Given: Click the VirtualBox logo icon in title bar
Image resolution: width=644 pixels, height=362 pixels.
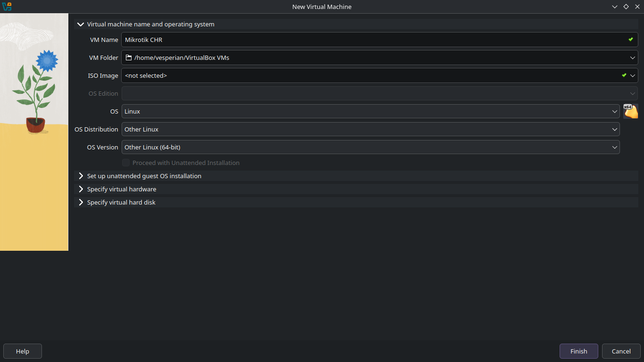Looking at the screenshot, I should [7, 7].
